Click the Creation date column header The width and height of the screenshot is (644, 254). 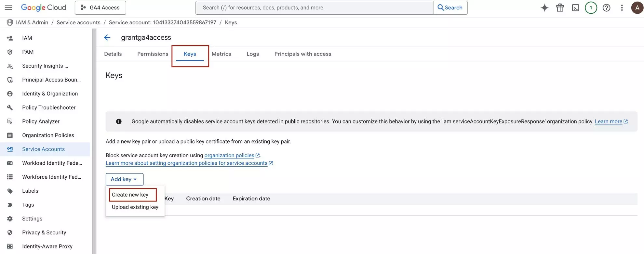(203, 198)
